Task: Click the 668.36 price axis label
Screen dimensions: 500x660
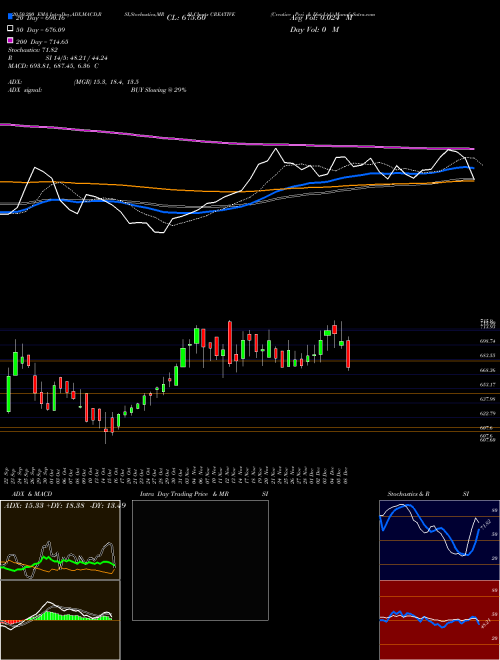Action: (x=487, y=370)
